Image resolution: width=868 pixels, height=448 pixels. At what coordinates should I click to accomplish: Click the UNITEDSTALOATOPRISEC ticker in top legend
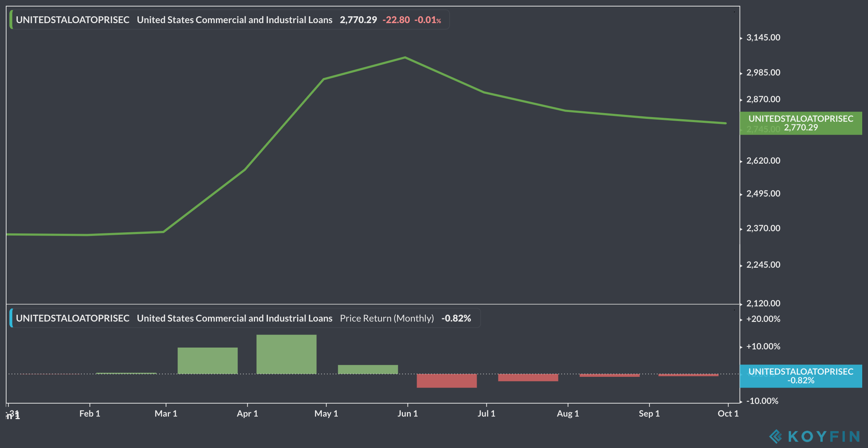pos(72,20)
